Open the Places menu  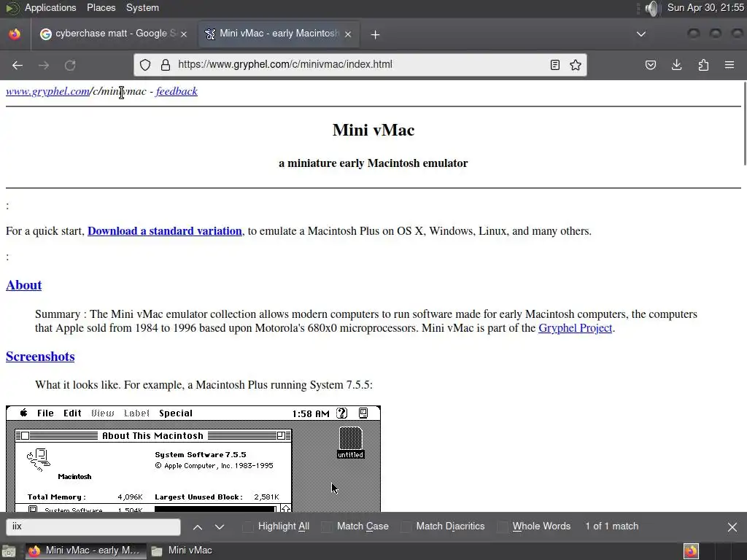[x=101, y=7]
